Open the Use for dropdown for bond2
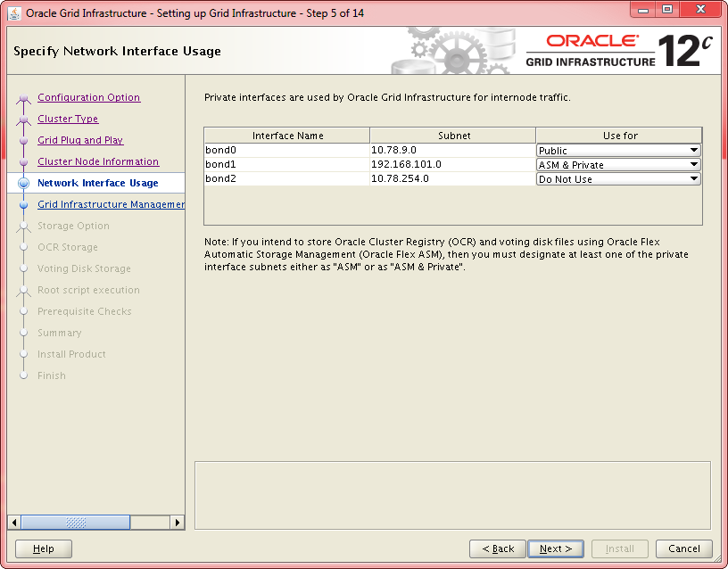Image resolution: width=728 pixels, height=569 pixels. pyautogui.click(x=693, y=179)
